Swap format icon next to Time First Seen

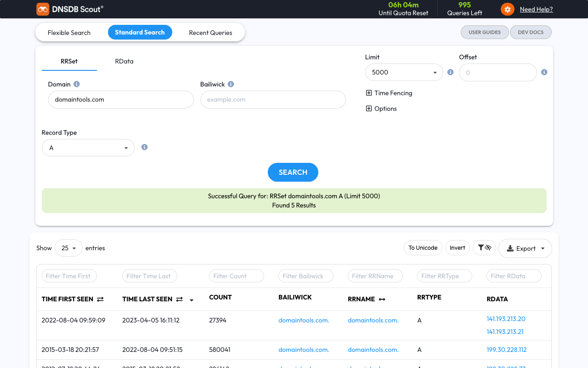100,299
